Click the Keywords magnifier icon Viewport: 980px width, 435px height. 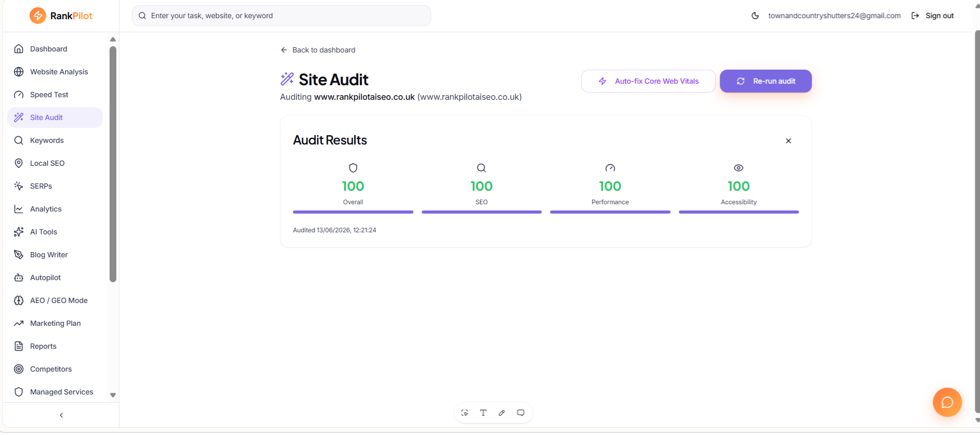(19, 140)
